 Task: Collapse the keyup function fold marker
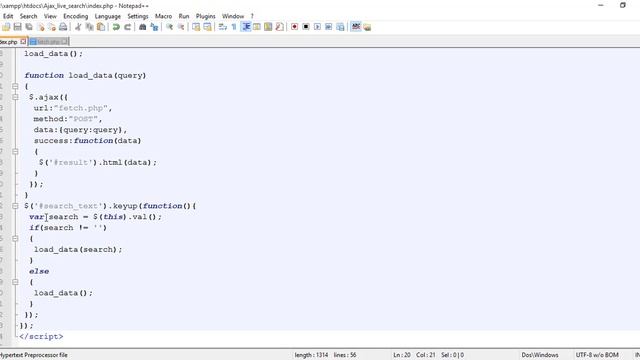(15, 206)
